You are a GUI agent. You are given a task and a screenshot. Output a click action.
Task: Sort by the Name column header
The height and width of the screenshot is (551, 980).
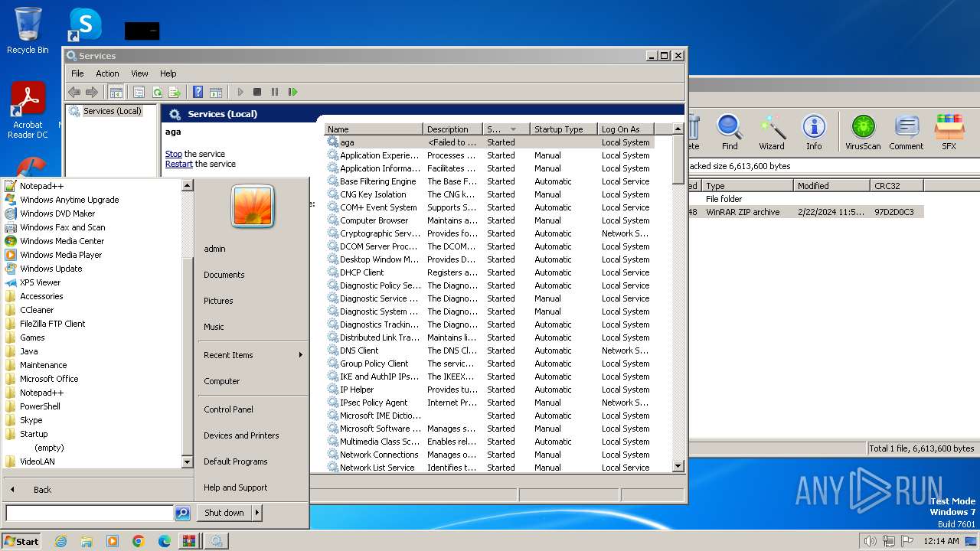pyautogui.click(x=374, y=129)
